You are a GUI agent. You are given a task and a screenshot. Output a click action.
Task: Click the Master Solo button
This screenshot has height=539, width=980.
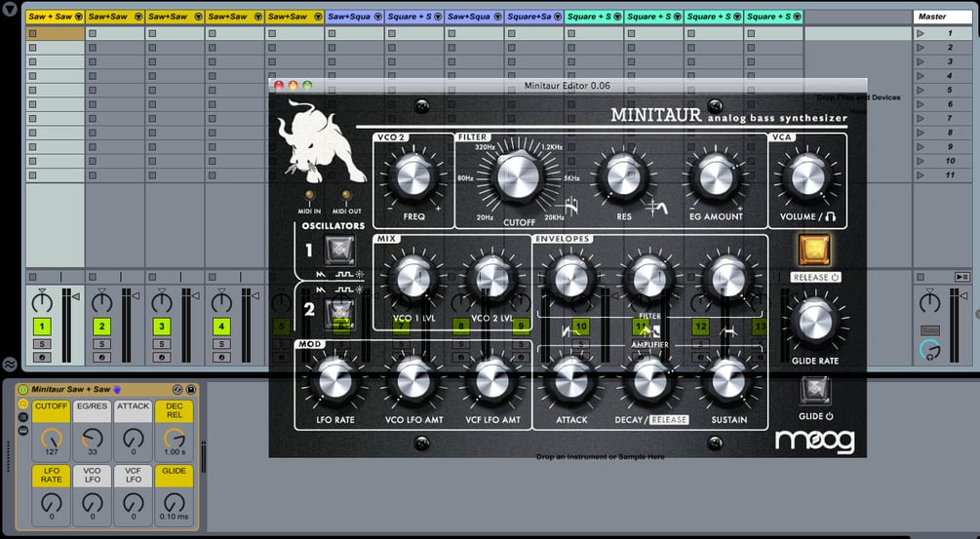pos(930,329)
